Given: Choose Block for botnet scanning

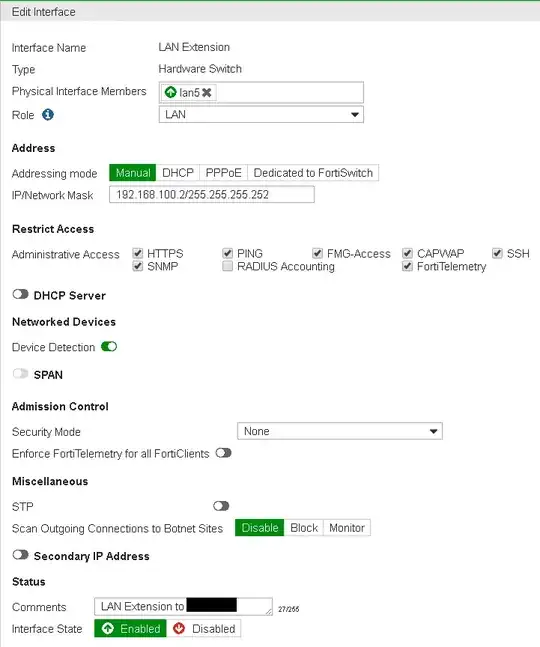Looking at the screenshot, I should 304,528.
